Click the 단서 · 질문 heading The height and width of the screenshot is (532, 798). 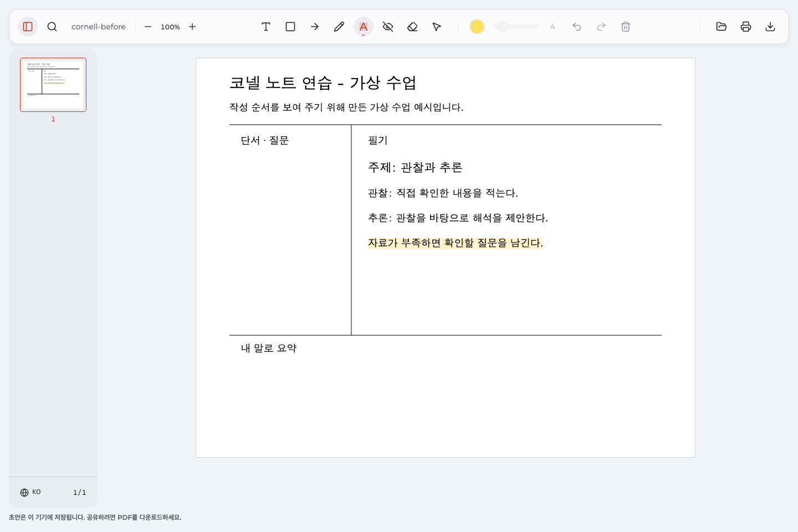click(265, 140)
